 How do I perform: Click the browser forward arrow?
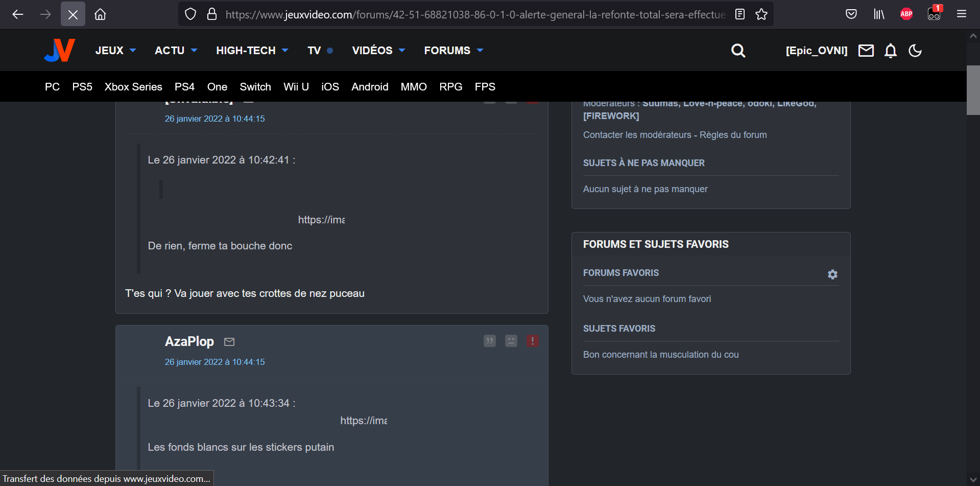45,14
